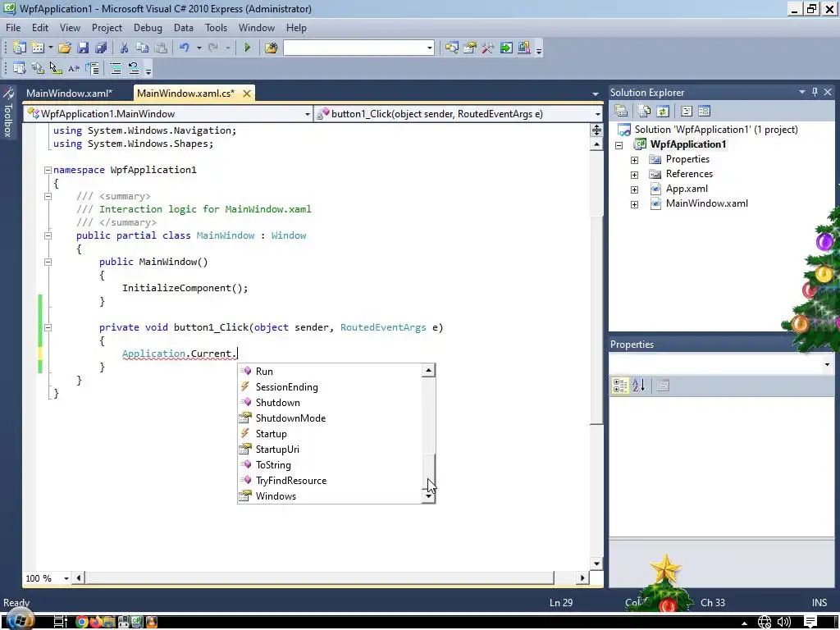
Task: Select TryFindResource in the IntelliSense list
Action: click(291, 481)
